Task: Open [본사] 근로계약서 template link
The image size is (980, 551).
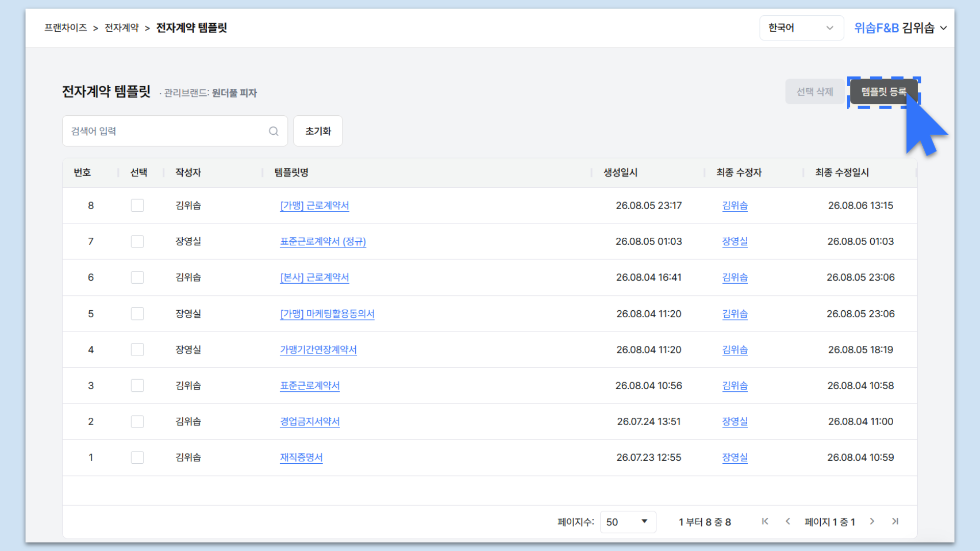Action: point(314,277)
